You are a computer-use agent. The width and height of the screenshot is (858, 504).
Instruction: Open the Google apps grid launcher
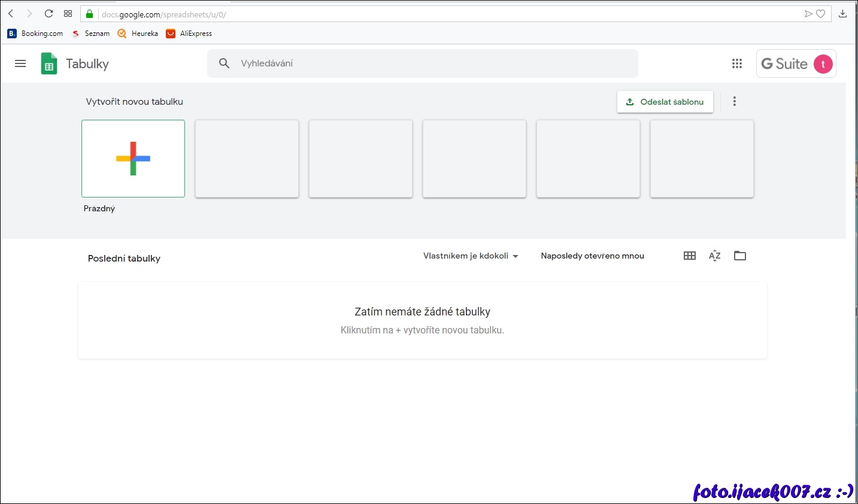coord(737,63)
